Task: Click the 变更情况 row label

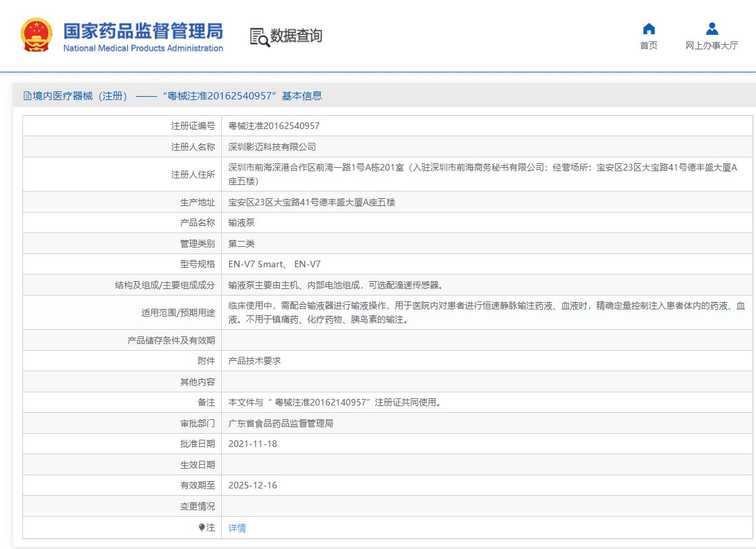Action: pos(197,506)
